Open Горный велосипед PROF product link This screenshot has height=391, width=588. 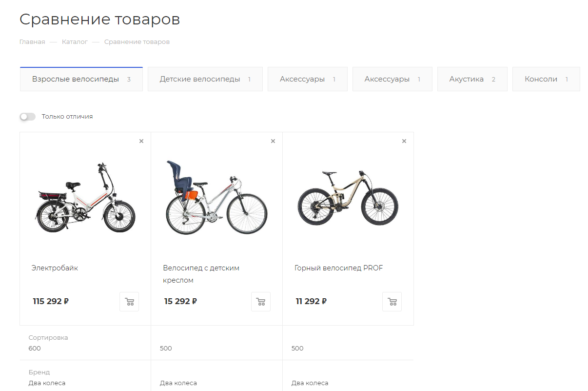pyautogui.click(x=339, y=268)
